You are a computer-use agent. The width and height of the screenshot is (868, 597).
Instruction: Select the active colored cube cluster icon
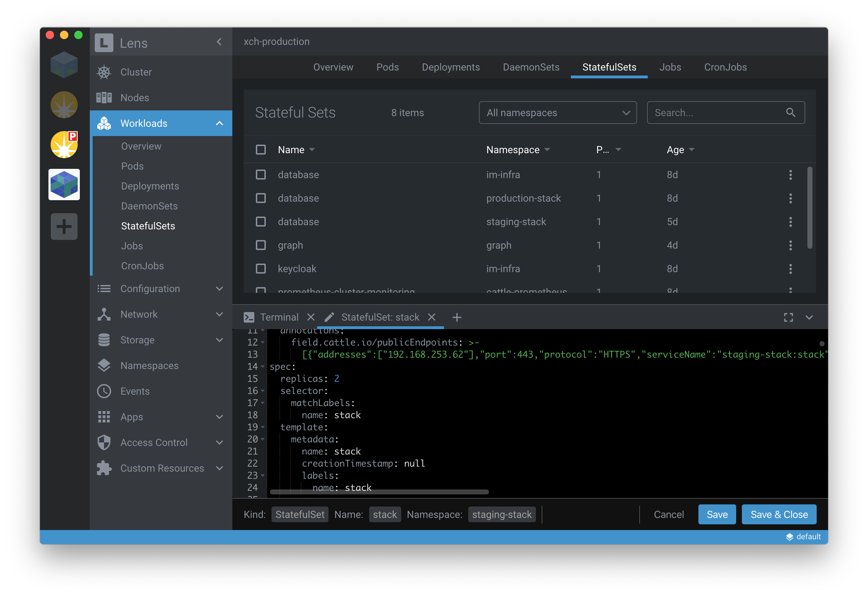pyautogui.click(x=64, y=185)
